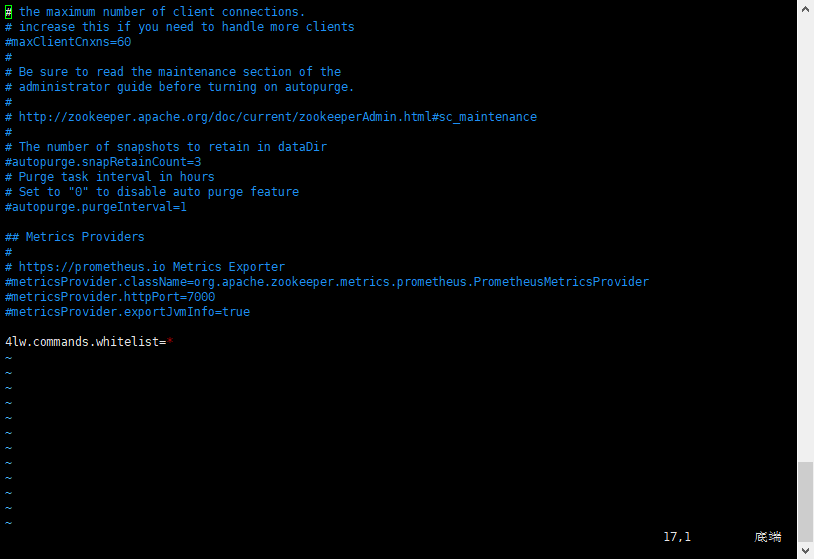Viewport: 814px width, 559px height.
Task: Click the #metricsProvider.httpPort=7000 line
Action: (x=110, y=297)
